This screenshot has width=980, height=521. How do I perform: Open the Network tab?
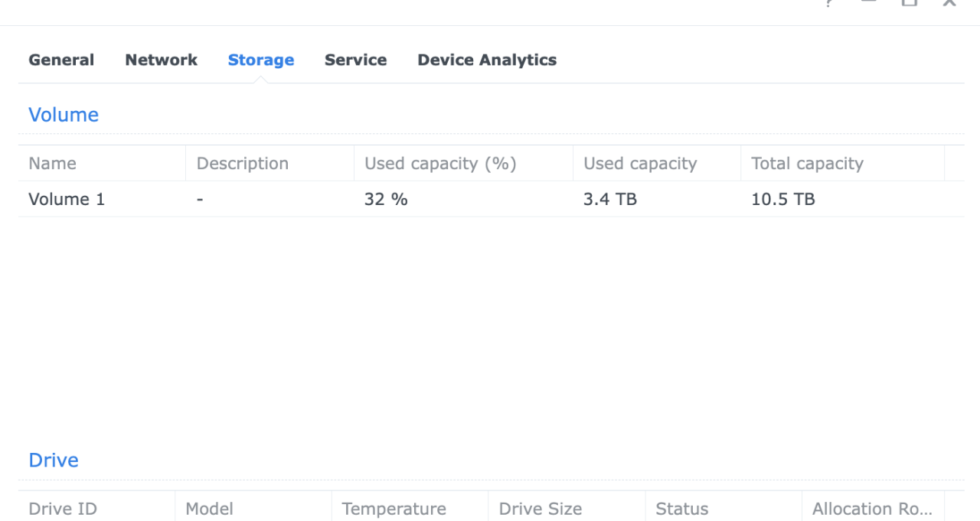point(161,60)
